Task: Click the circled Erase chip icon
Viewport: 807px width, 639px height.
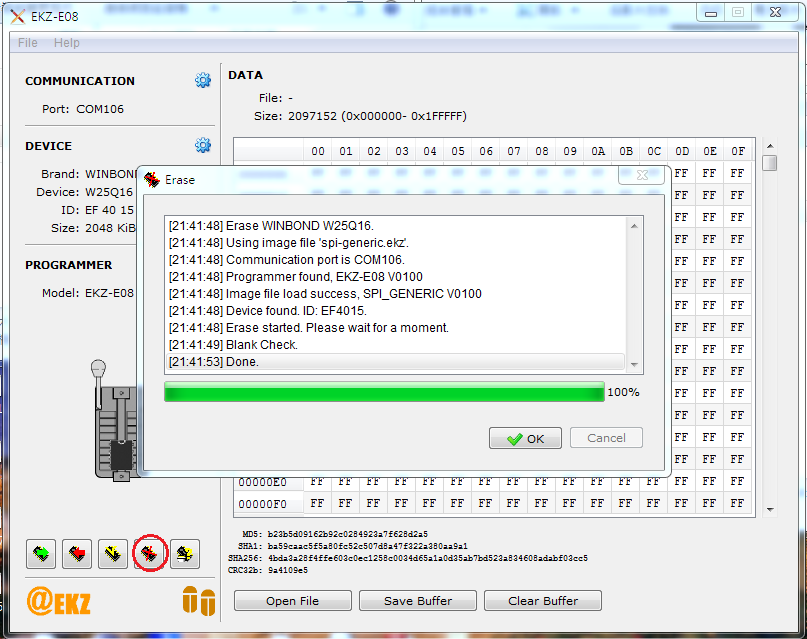Action: (149, 552)
